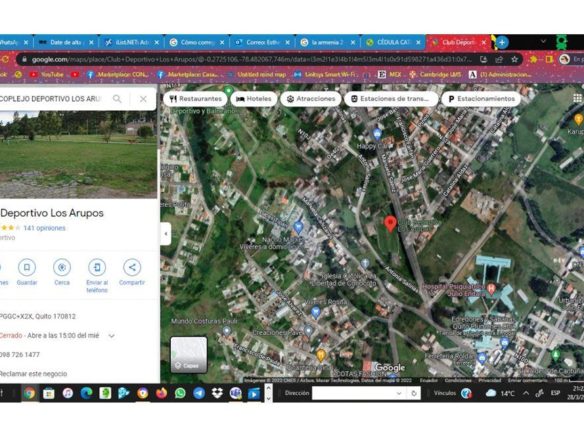Click the red location pin on map
Screen dimensions: 584x438
[x=390, y=224]
